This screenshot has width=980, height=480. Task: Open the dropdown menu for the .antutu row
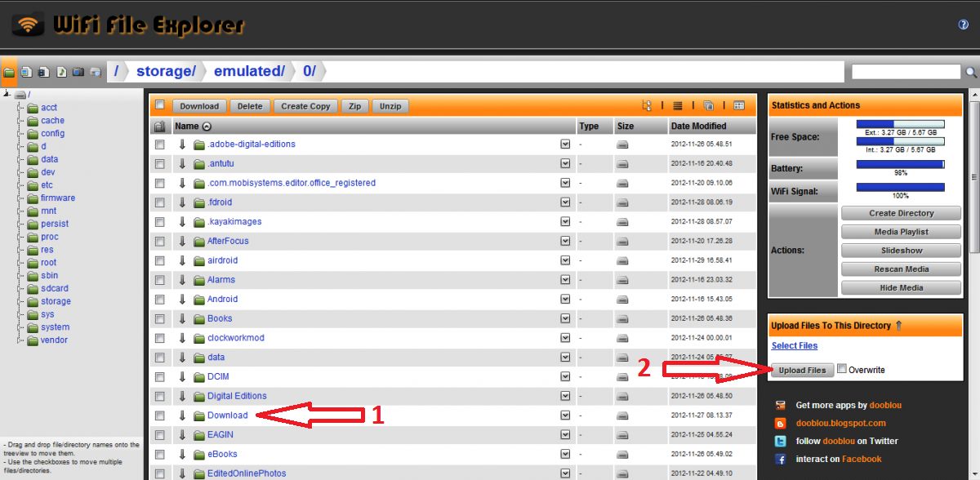tap(565, 163)
